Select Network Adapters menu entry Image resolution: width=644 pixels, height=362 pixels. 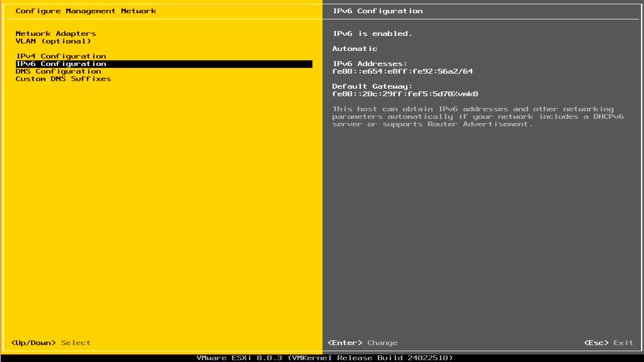pos(56,34)
